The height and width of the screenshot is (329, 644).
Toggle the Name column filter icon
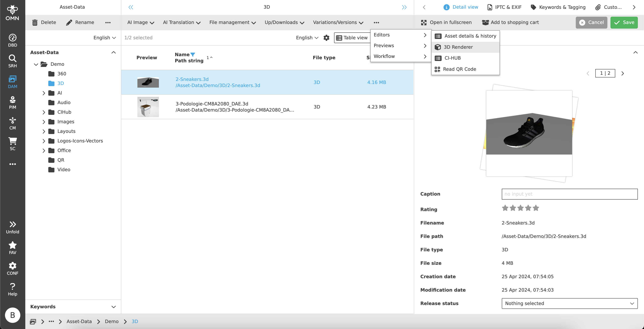tap(192, 54)
